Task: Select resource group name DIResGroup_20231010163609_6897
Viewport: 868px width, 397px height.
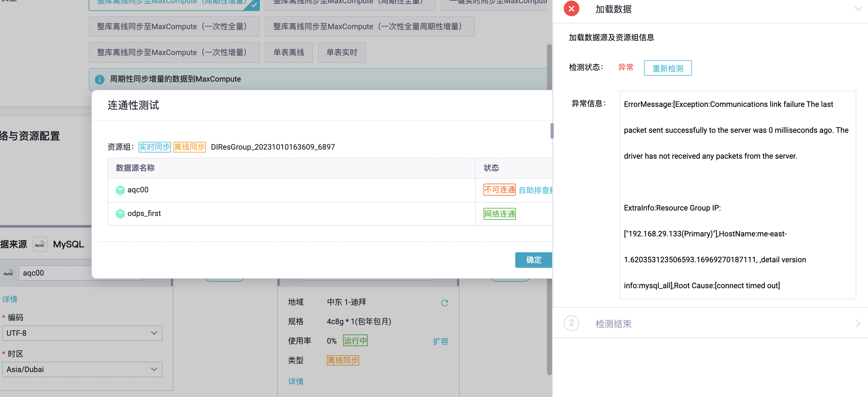Action: tap(273, 147)
